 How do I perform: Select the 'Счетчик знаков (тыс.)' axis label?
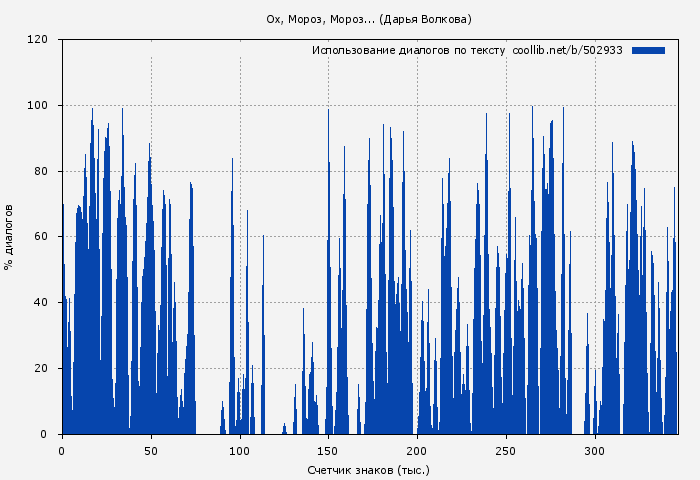368,469
